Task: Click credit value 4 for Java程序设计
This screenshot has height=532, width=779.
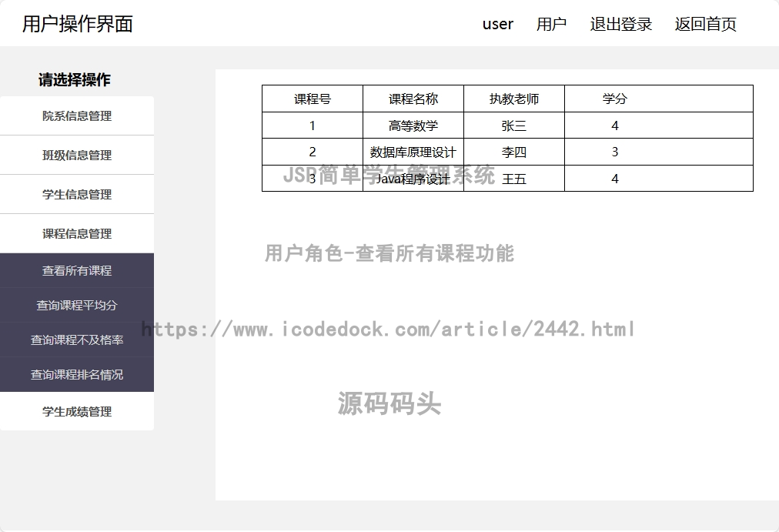Action: point(615,179)
